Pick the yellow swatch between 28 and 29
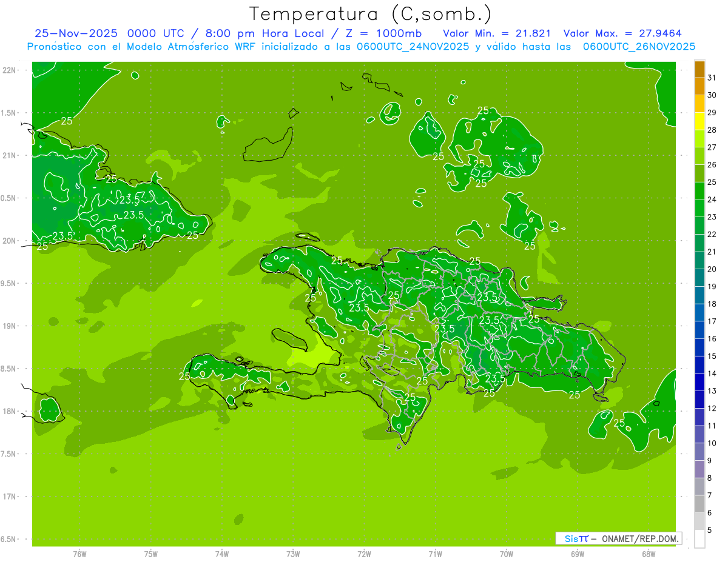Viewport: 728px width, 562px height. [699, 121]
